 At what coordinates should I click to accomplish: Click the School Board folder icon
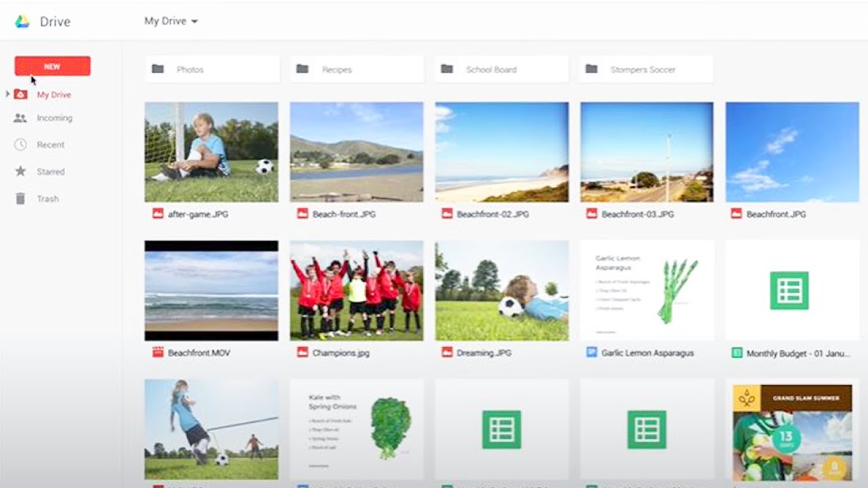pos(447,69)
